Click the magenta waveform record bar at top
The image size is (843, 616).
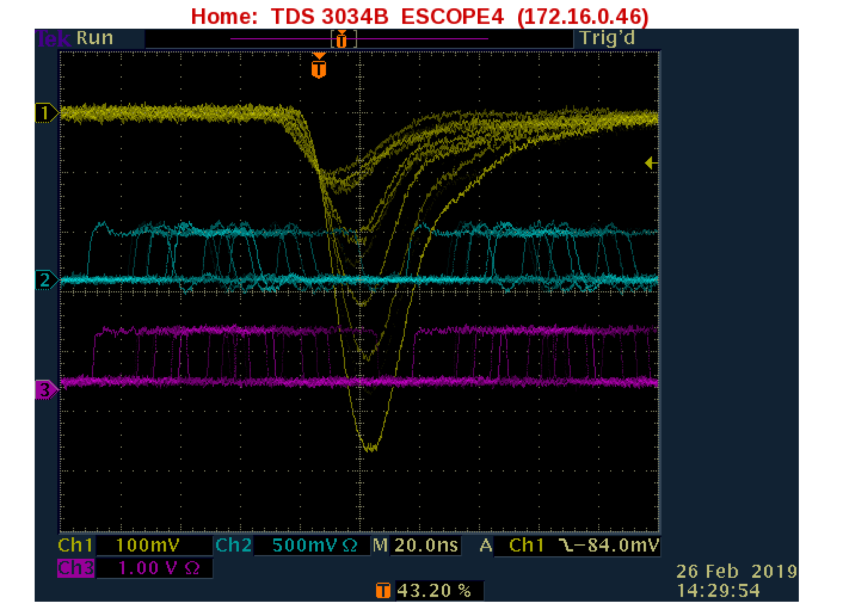point(358,39)
